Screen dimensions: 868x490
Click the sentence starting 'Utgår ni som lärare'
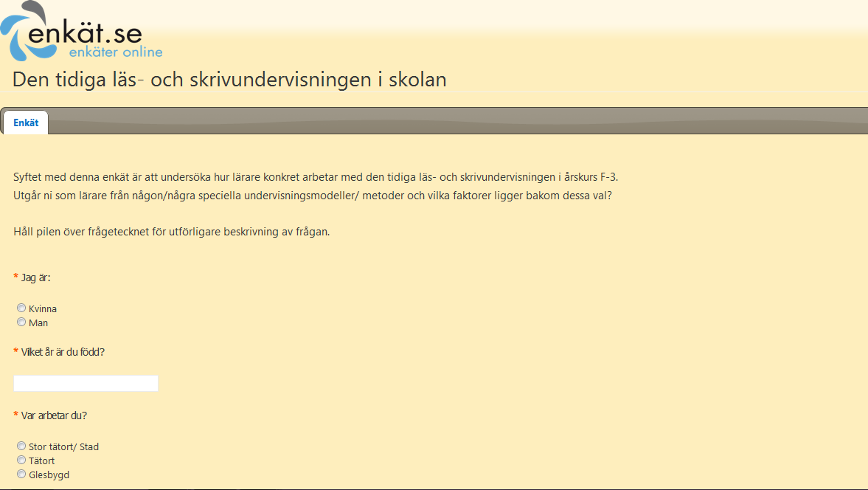[313, 196]
